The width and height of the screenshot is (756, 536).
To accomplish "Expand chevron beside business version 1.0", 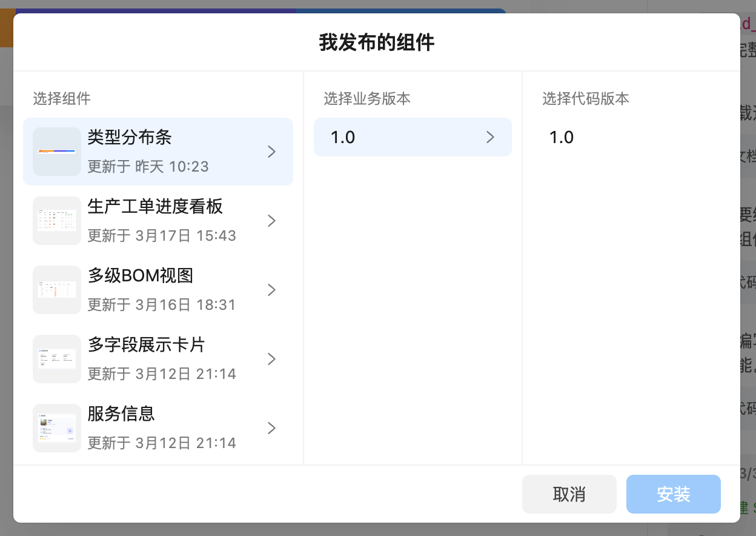I will (491, 137).
